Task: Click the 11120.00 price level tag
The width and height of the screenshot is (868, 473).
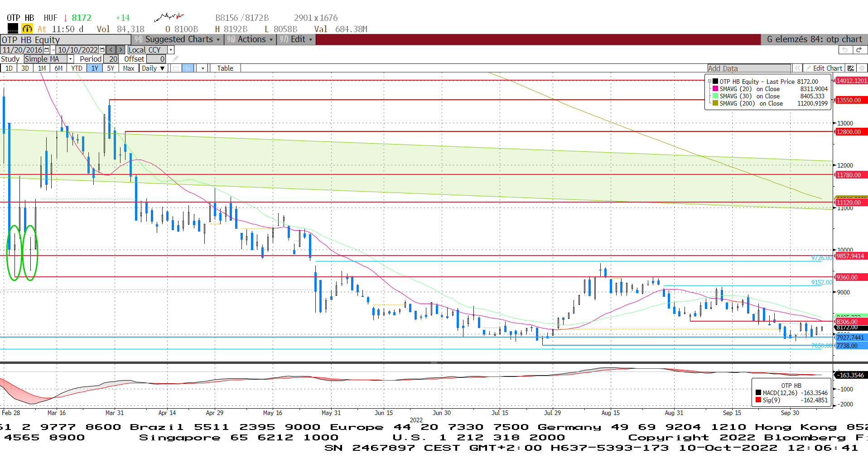Action: (x=851, y=203)
